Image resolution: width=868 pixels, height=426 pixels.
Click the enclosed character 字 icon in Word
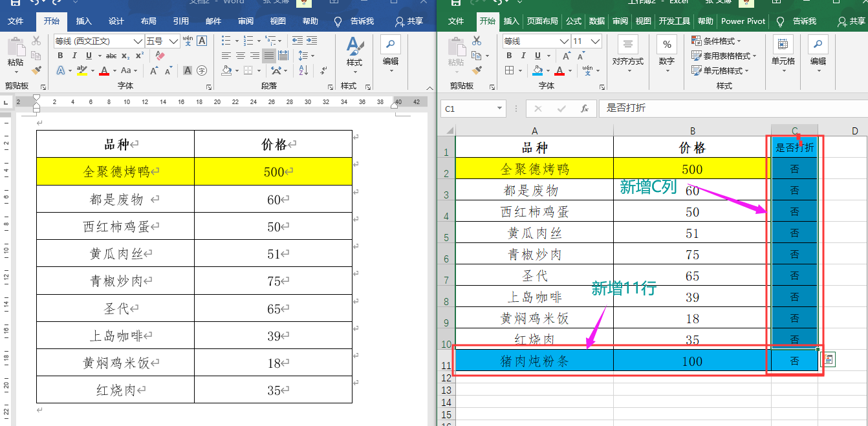(x=201, y=70)
